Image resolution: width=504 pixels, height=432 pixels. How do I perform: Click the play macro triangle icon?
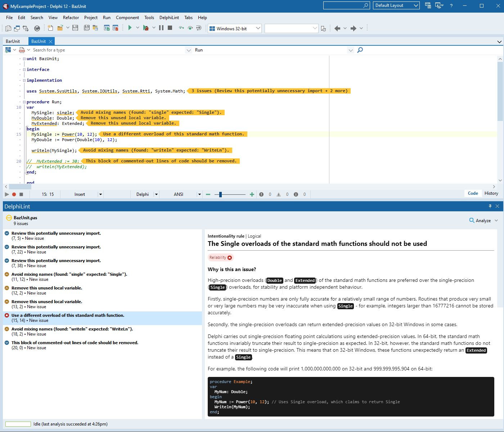pos(7,194)
